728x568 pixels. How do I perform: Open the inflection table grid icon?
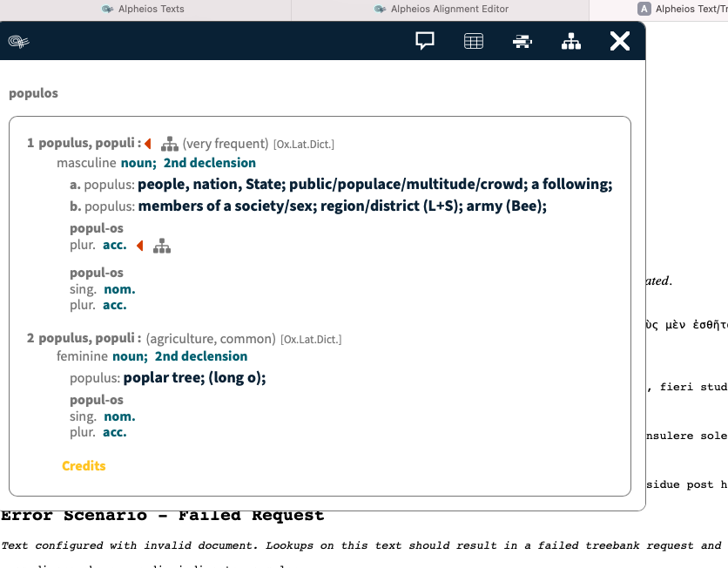point(473,40)
